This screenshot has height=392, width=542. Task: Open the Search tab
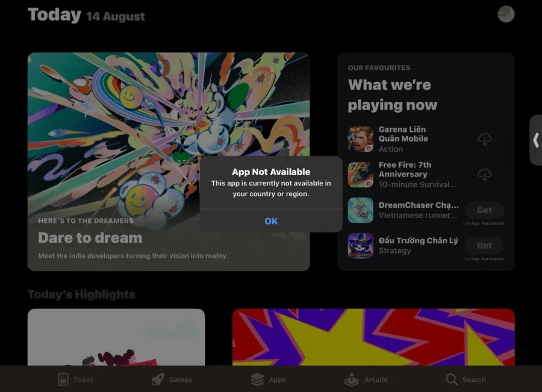click(466, 379)
